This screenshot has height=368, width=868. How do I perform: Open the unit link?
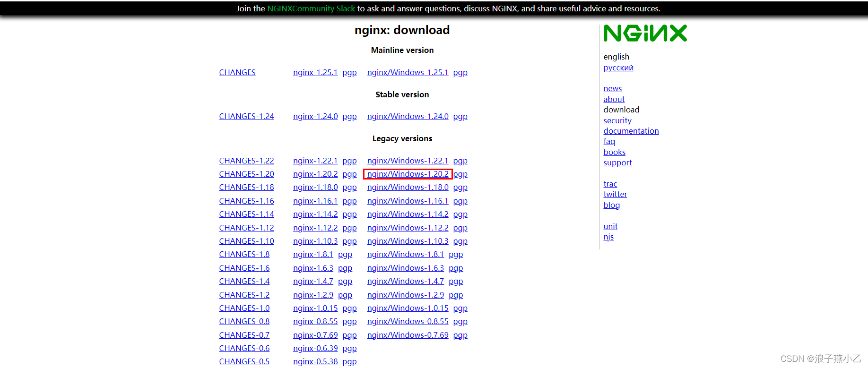point(610,226)
